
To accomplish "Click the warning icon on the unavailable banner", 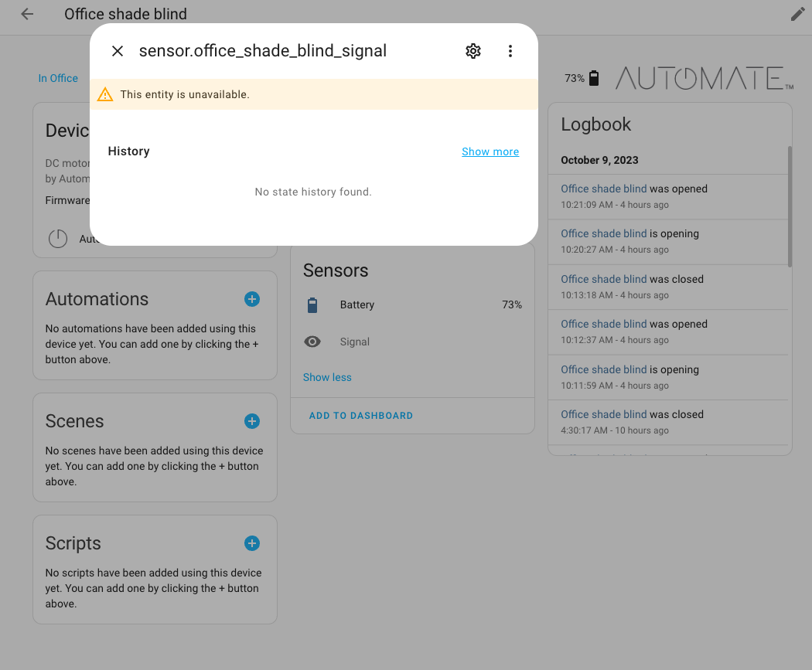I will [105, 94].
